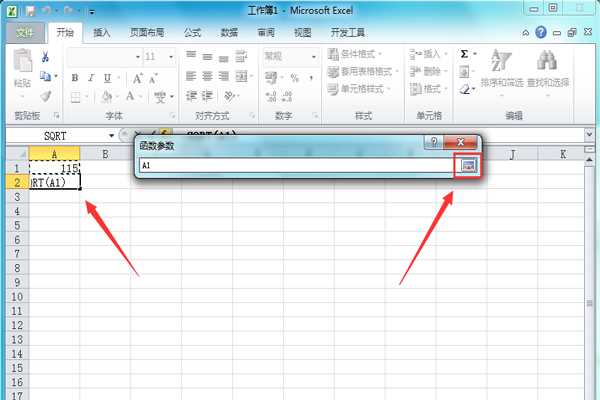The image size is (600, 400).
Task: Switch to the Data tab
Action: (229, 33)
